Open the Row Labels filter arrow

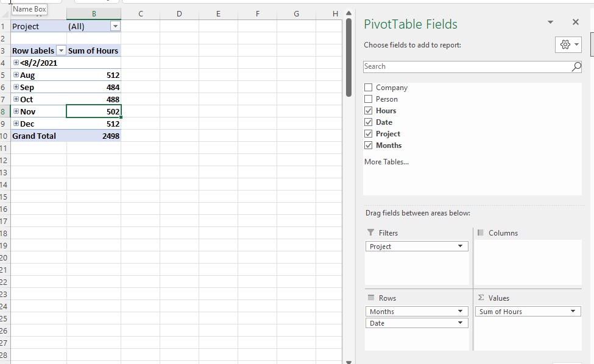[61, 51]
